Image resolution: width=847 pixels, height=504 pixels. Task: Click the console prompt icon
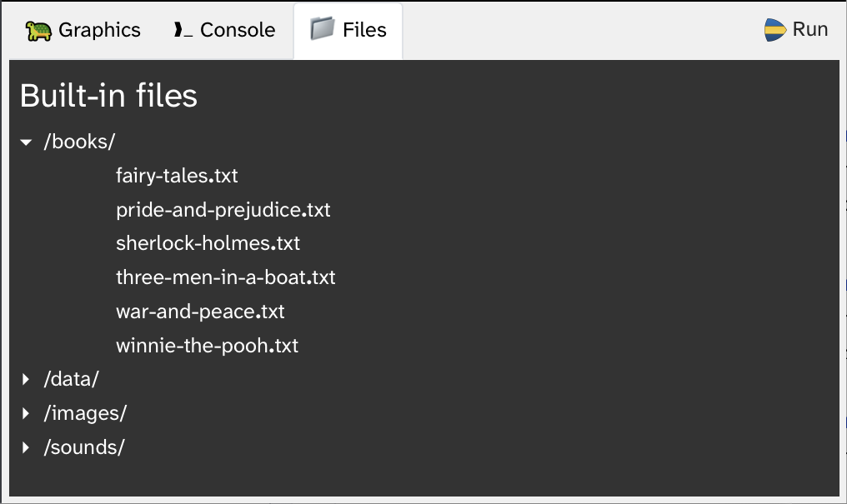point(183,30)
